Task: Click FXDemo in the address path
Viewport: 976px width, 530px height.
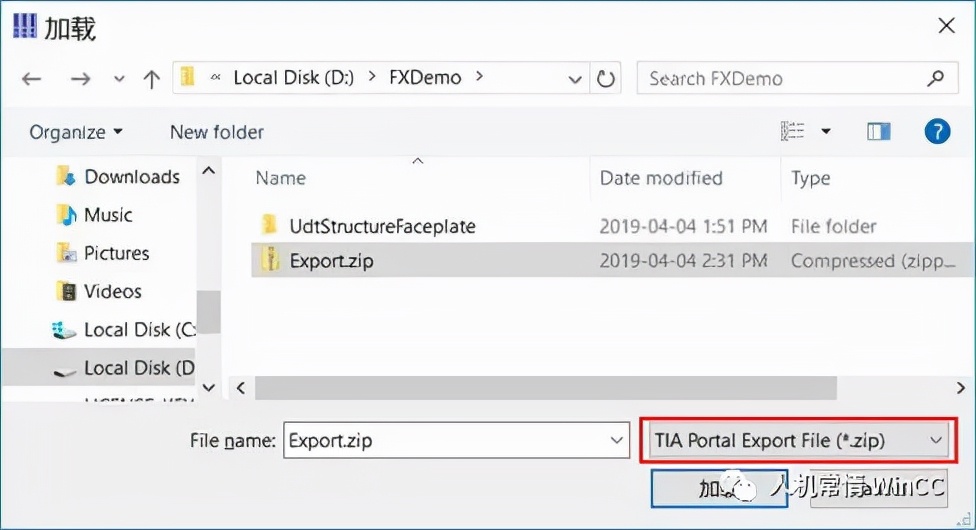Action: pyautogui.click(x=425, y=78)
